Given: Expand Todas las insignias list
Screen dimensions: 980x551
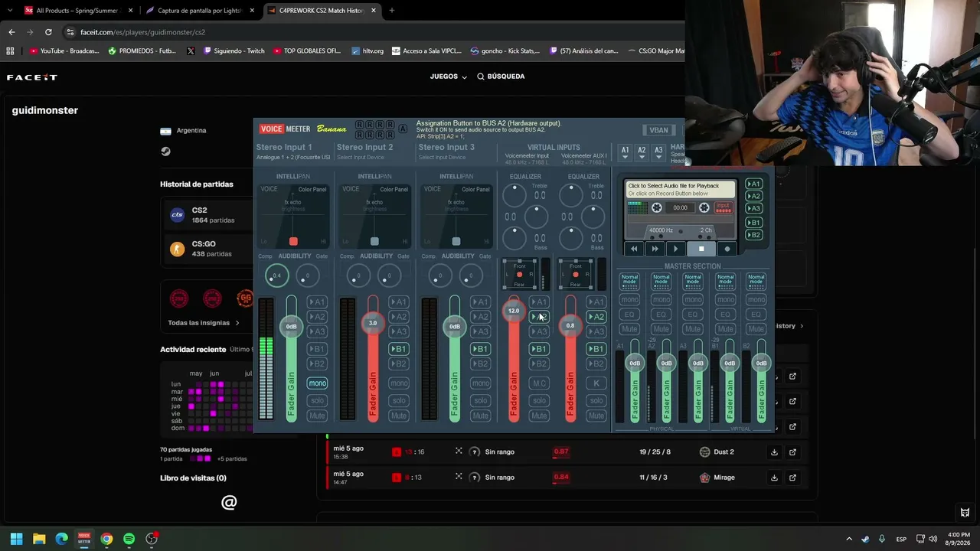Looking at the screenshot, I should pos(204,323).
